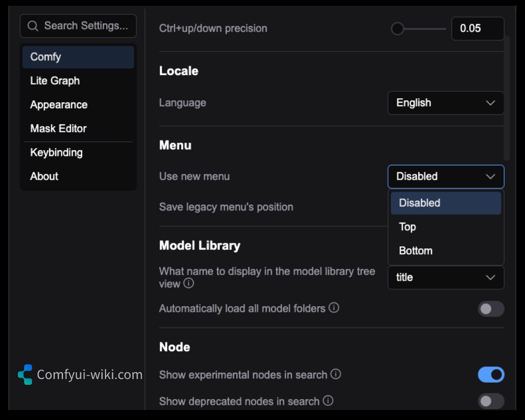
Task: Enable Automatically load all model folders toggle
Action: coord(490,309)
